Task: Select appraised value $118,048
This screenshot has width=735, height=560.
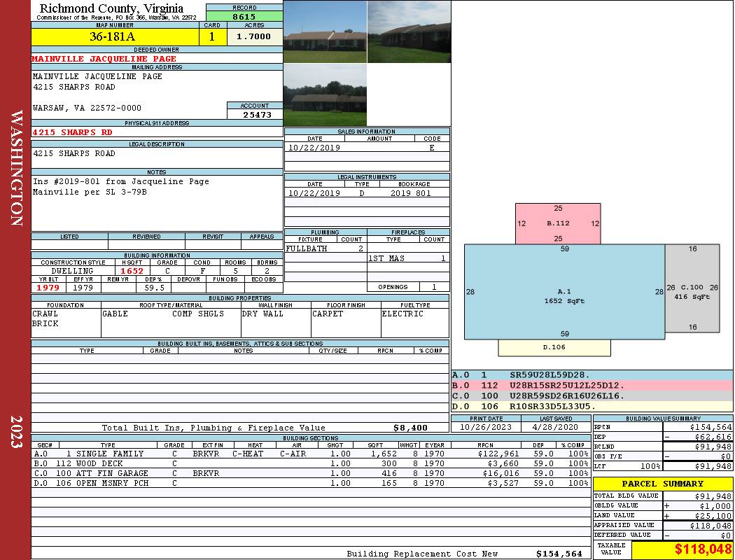Action: pos(710,526)
